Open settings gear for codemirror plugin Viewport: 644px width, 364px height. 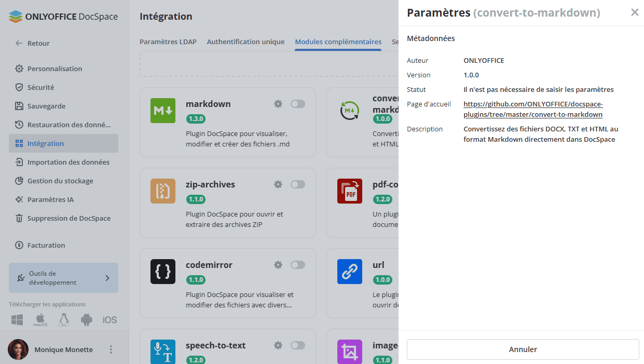(x=278, y=265)
